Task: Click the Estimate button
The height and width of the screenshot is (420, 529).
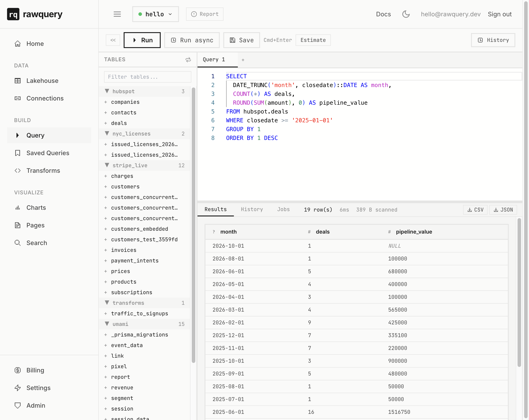Action: (313, 40)
